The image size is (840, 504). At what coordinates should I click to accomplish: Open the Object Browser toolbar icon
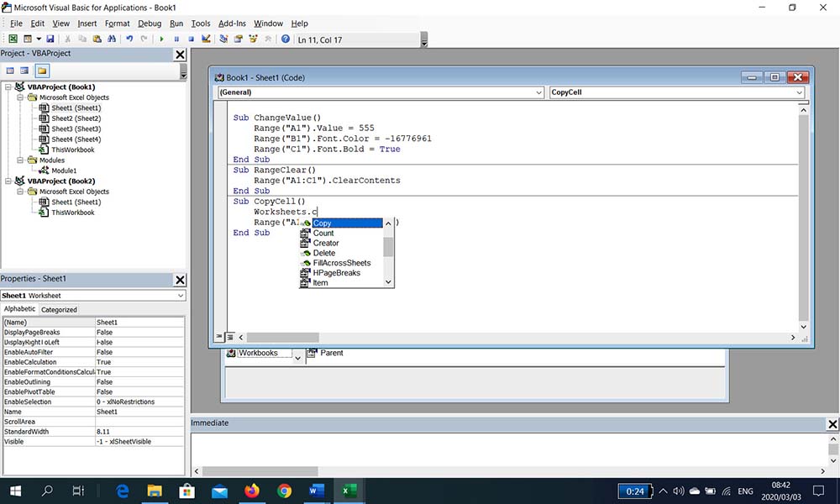point(253,39)
